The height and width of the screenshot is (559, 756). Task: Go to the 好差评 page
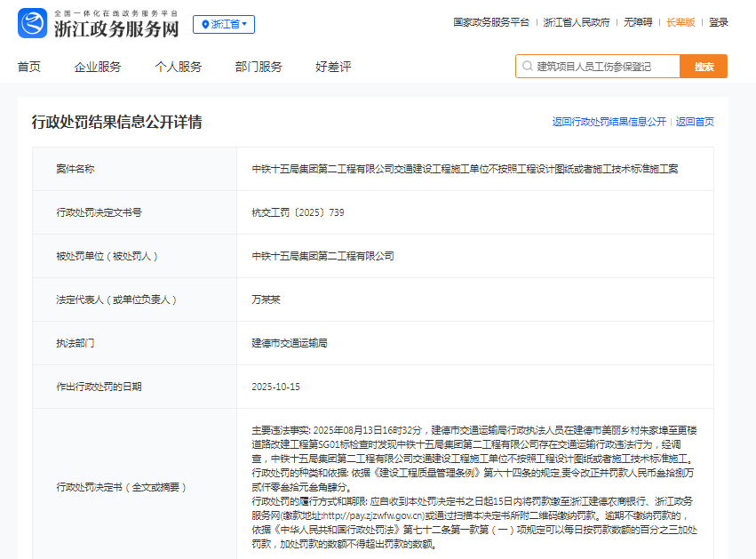coord(333,67)
